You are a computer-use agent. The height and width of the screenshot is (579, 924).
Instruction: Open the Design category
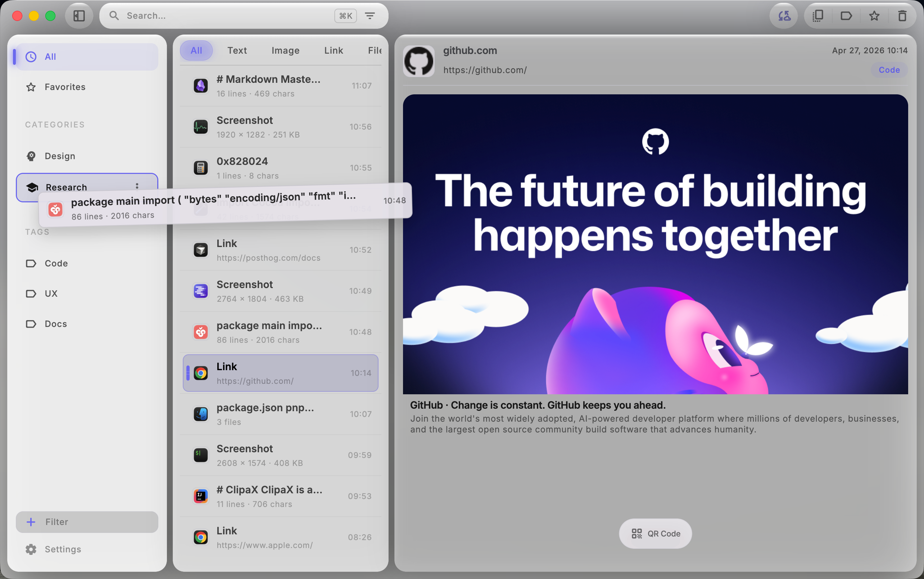pyautogui.click(x=87, y=156)
